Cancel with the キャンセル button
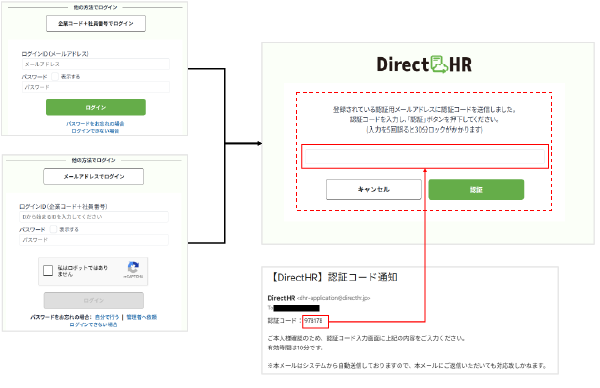This screenshot has width=600, height=388. 373,189
